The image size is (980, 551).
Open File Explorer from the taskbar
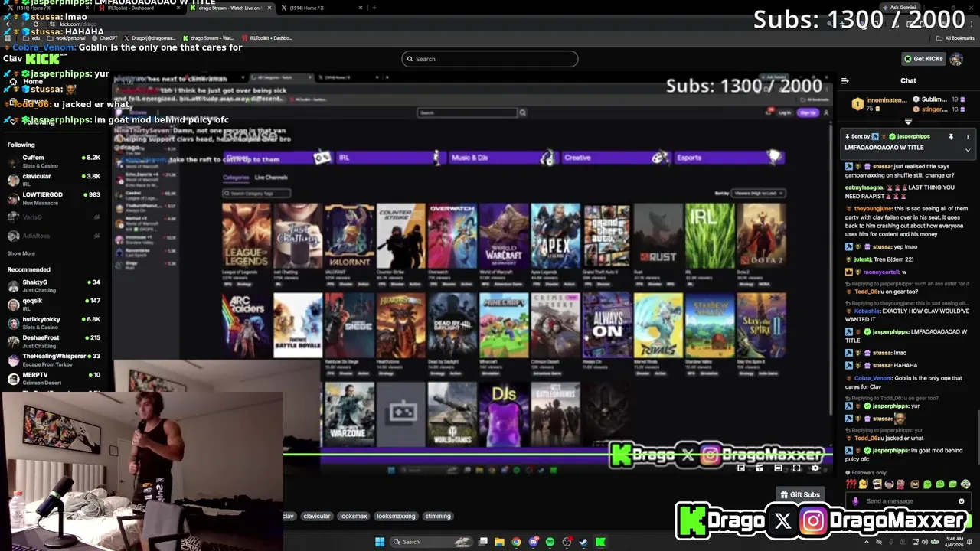tap(500, 542)
